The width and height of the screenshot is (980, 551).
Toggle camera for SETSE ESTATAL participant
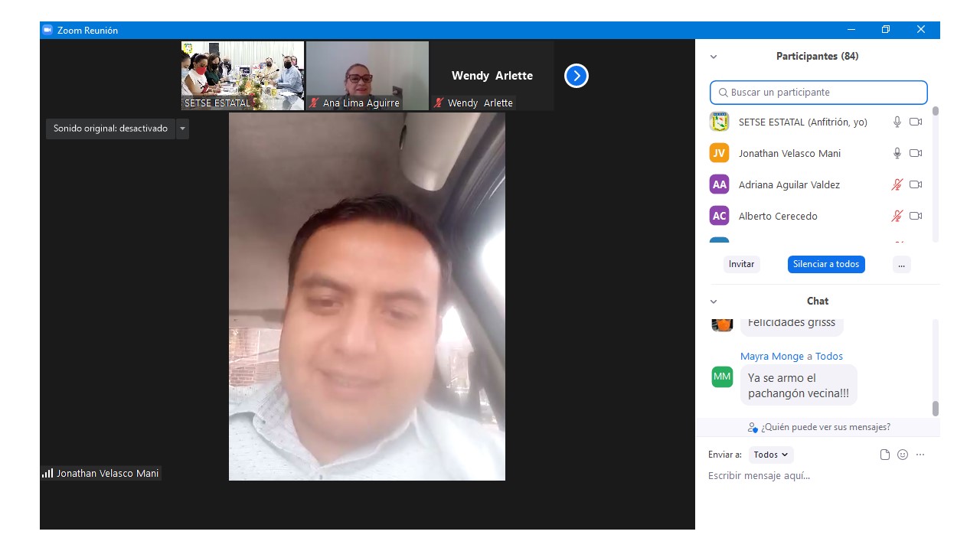916,122
